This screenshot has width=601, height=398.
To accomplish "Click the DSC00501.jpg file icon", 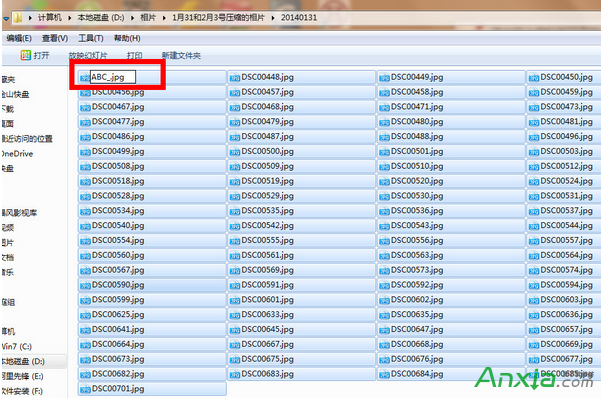I will 384,152.
